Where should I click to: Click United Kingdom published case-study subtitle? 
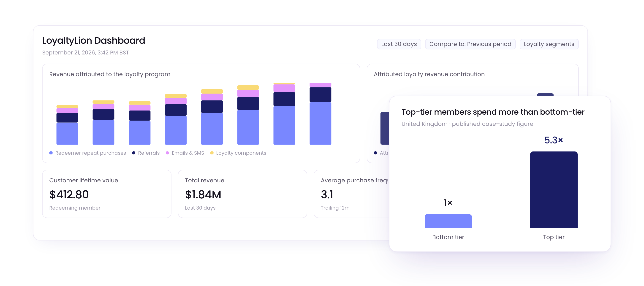click(x=467, y=124)
